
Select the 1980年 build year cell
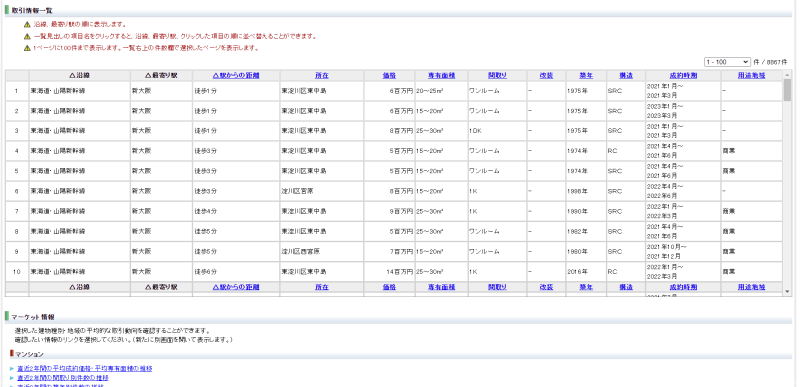pos(586,251)
